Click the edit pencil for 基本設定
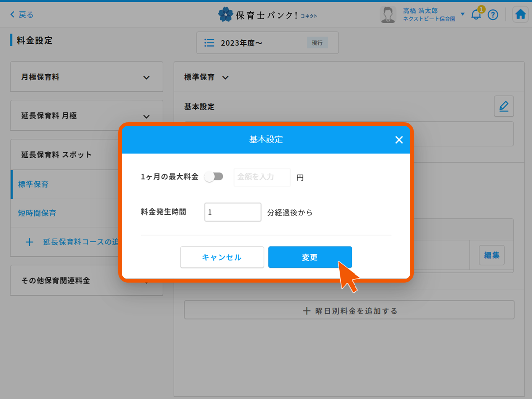Image resolution: width=532 pixels, height=399 pixels. pos(504,106)
